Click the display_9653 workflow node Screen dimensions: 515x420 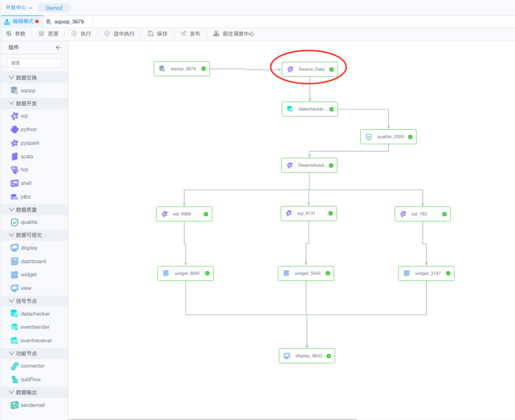pos(307,356)
